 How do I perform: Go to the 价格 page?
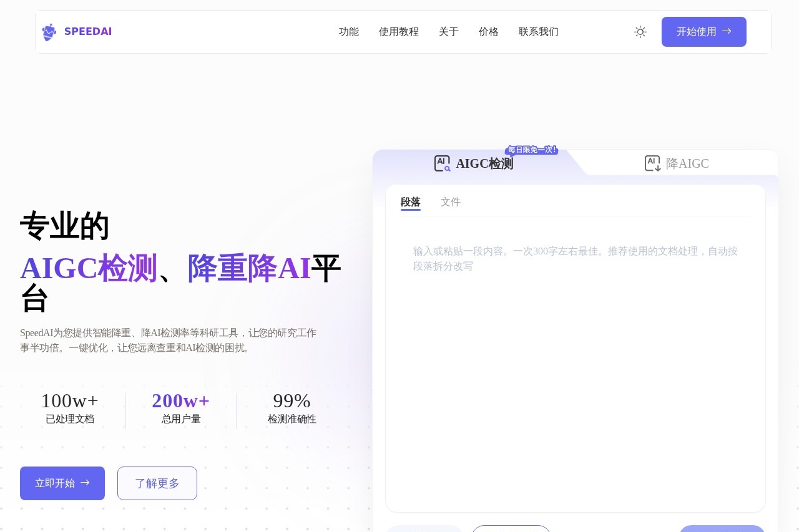coord(489,32)
